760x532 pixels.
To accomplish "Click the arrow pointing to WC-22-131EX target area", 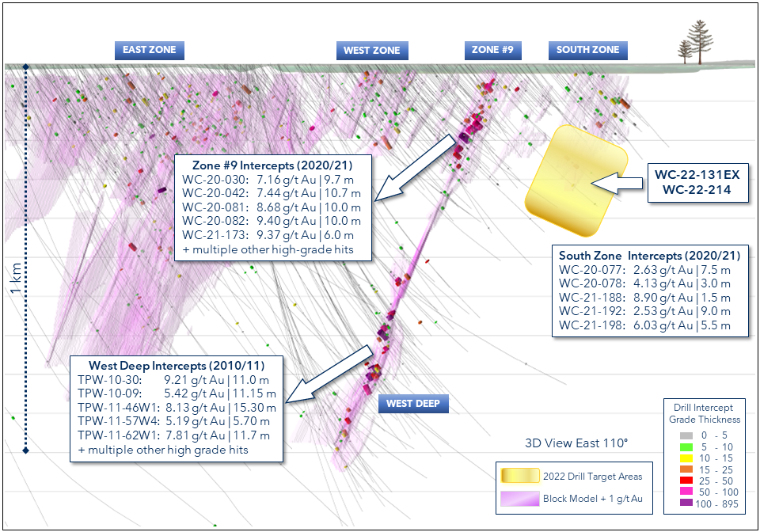I will coord(620,184).
